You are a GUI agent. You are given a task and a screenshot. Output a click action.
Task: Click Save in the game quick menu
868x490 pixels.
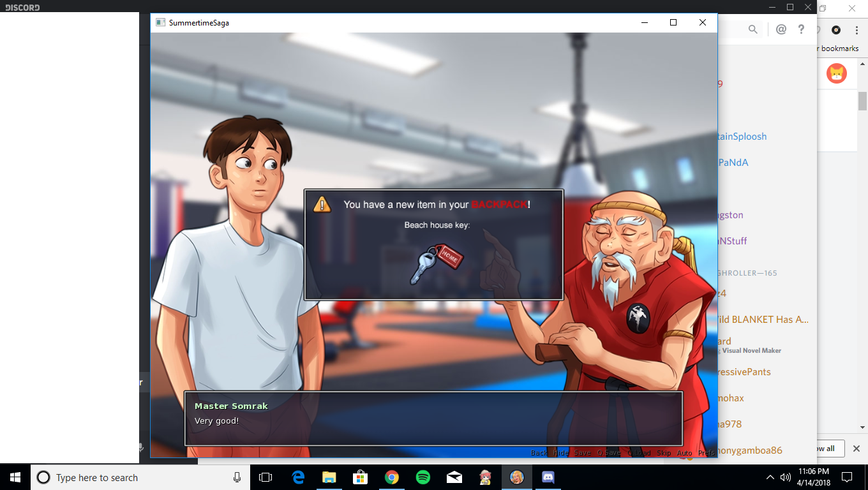[x=582, y=453]
